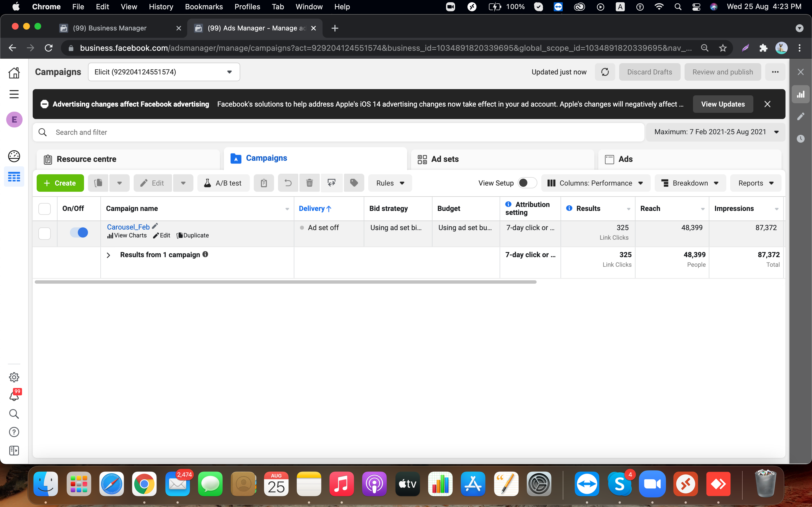
Task: Click View Updates button
Action: point(723,104)
